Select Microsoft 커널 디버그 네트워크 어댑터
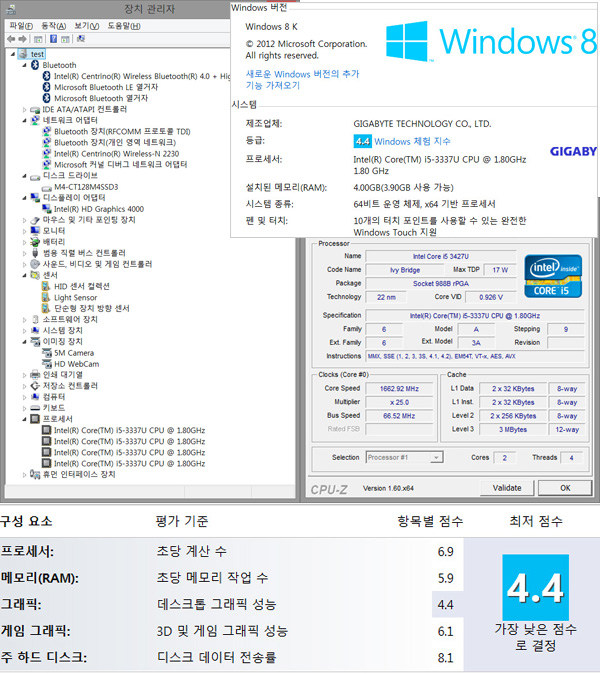 pos(121,164)
